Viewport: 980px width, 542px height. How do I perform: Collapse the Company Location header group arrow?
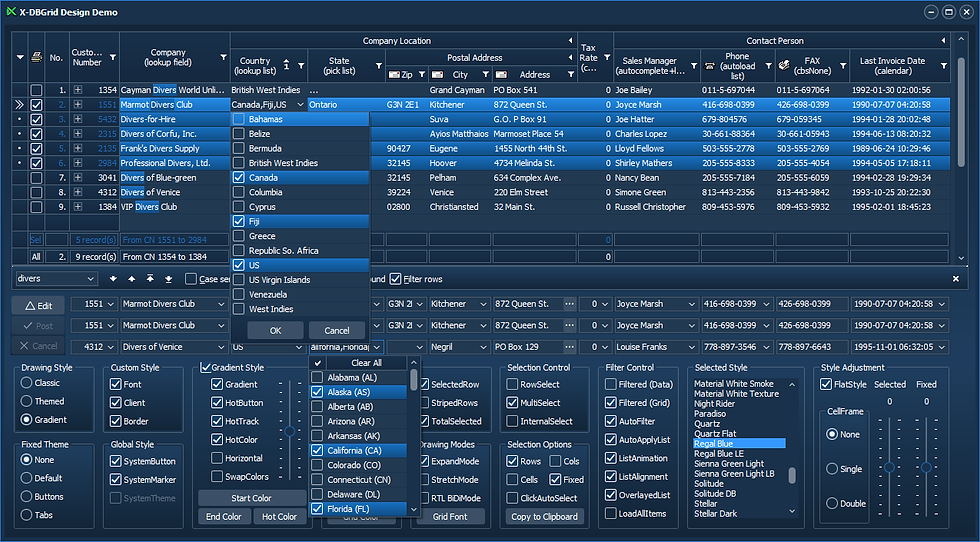click(570, 41)
